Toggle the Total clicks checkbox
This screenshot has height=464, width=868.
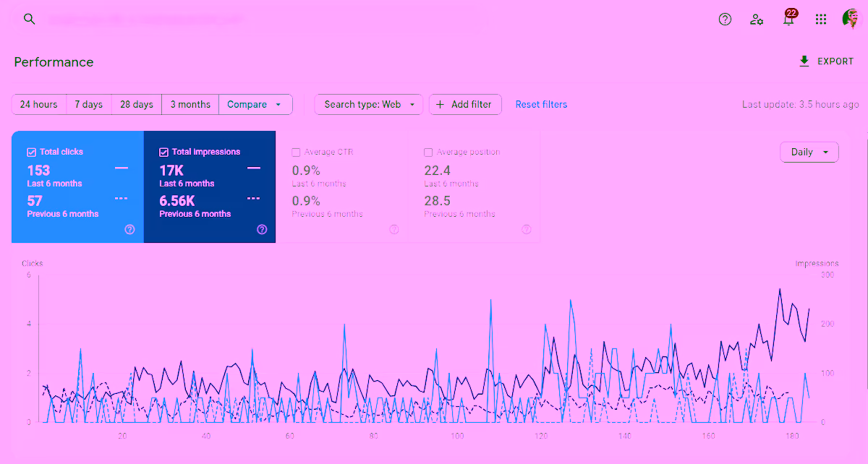tap(31, 152)
